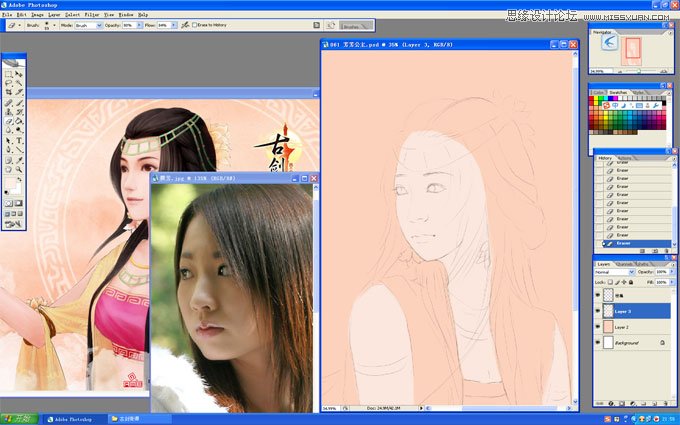
Task: Select the Slice tool
Action: (x=19, y=92)
